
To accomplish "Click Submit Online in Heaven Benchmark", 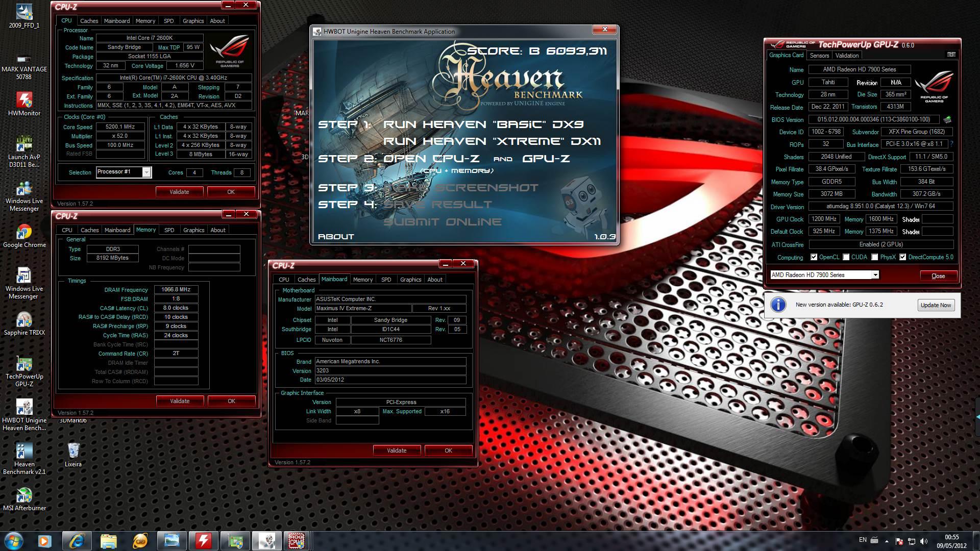I will [x=443, y=222].
